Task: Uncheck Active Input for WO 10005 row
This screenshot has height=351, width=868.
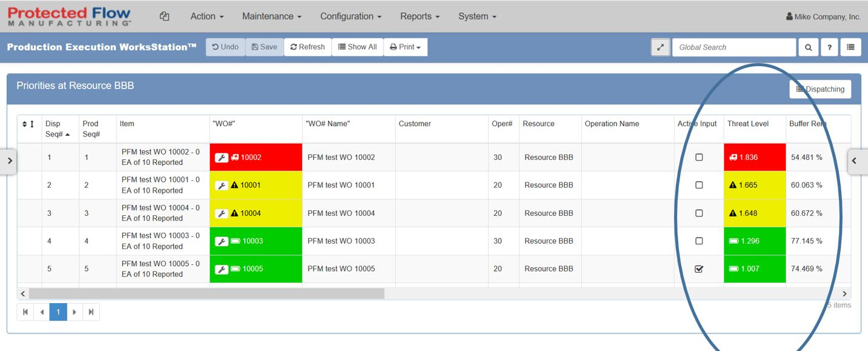Action: (699, 269)
